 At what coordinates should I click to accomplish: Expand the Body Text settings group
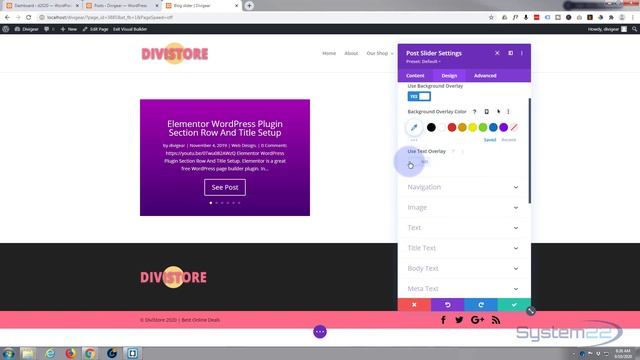pyautogui.click(x=464, y=268)
